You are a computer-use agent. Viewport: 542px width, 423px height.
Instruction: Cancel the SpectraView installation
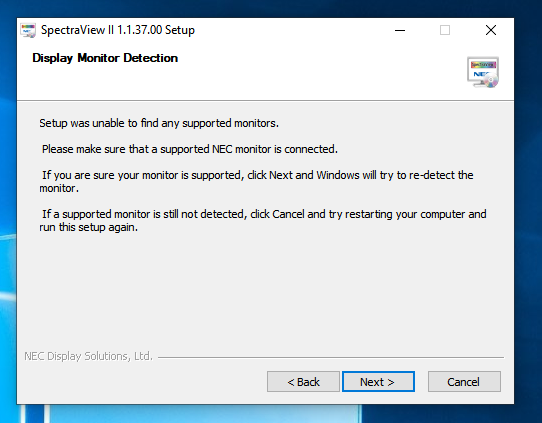coord(464,382)
